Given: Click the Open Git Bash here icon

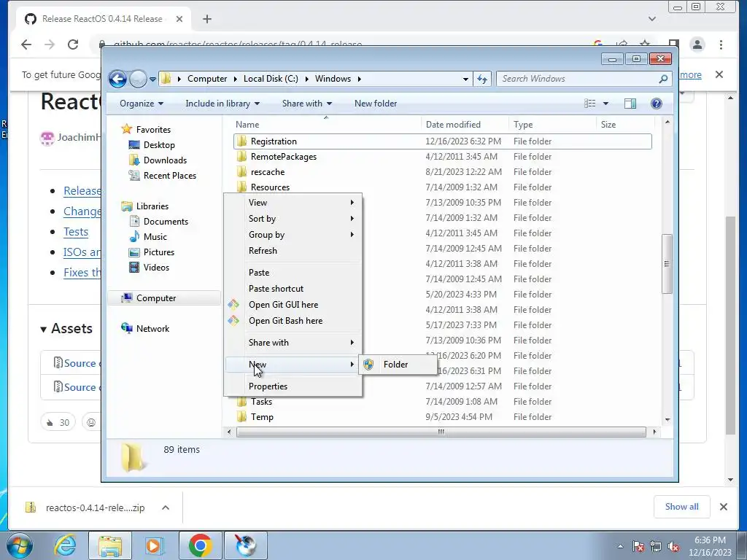Looking at the screenshot, I should tap(233, 321).
